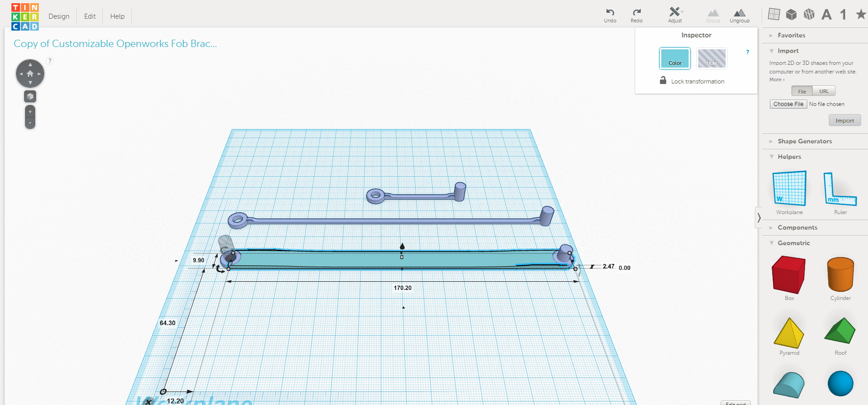Click the 2.47 height dimension
Screen dimensions: 868x405
point(608,266)
